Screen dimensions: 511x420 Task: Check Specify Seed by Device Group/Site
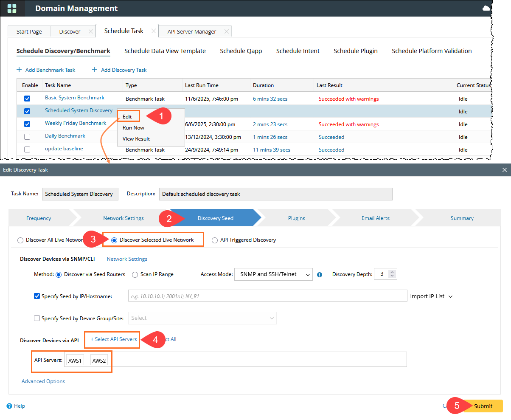37,318
